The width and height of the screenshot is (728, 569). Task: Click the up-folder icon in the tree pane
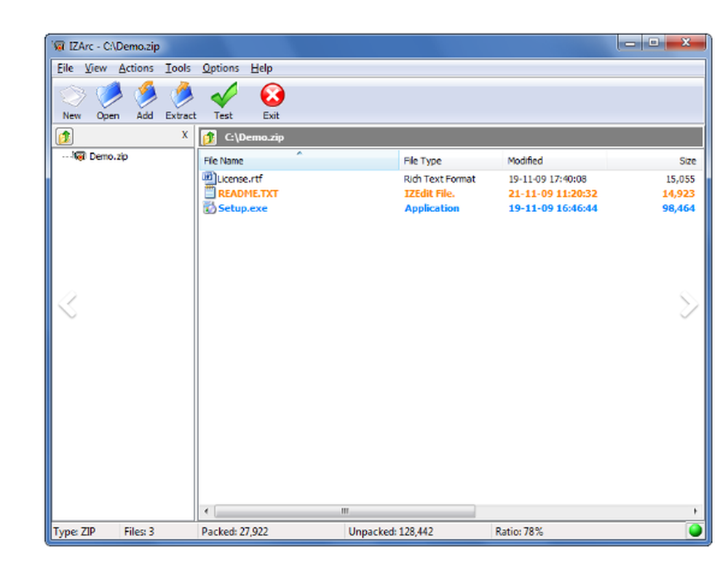65,136
